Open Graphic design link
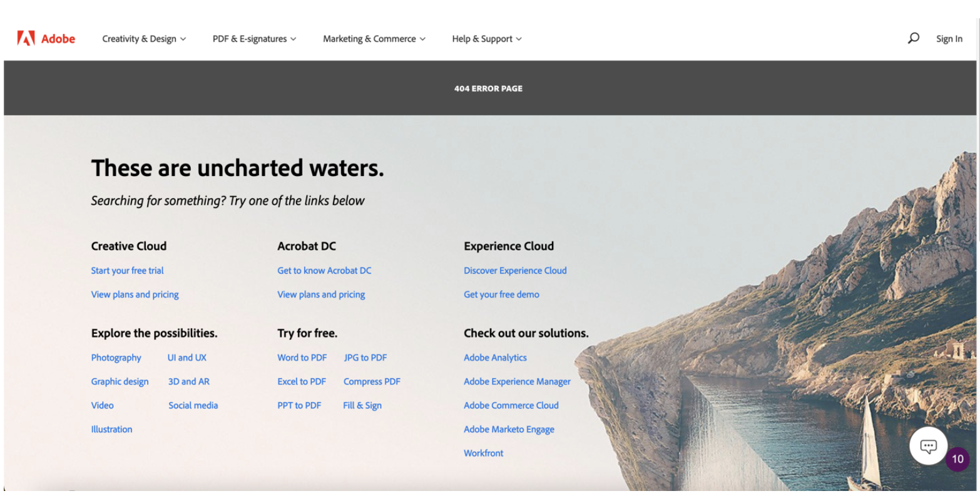Viewport: 980px width, 496px height. pos(120,381)
